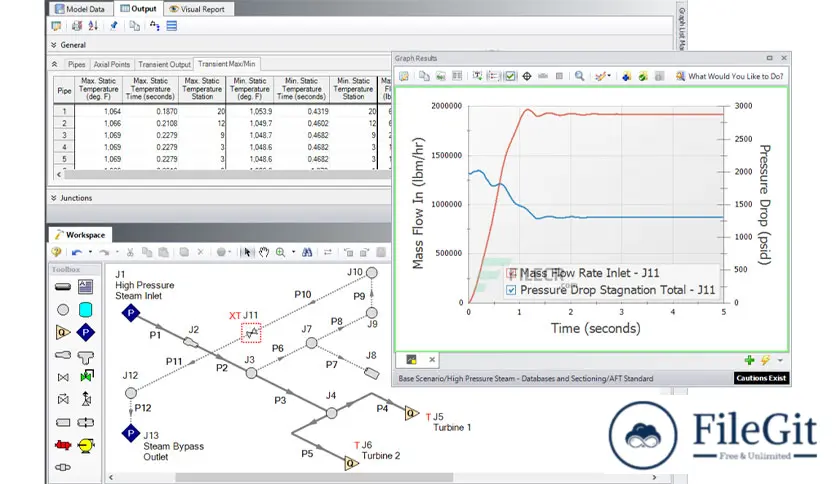The image size is (836, 484).
Task: Click What Would You Like to Do button
Action: pos(730,76)
